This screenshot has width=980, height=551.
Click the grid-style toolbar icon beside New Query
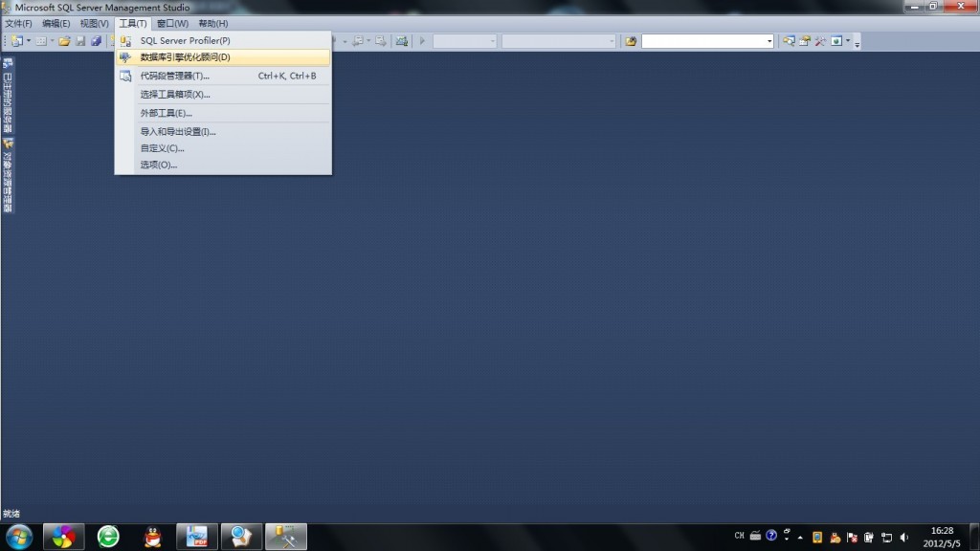pos(41,41)
